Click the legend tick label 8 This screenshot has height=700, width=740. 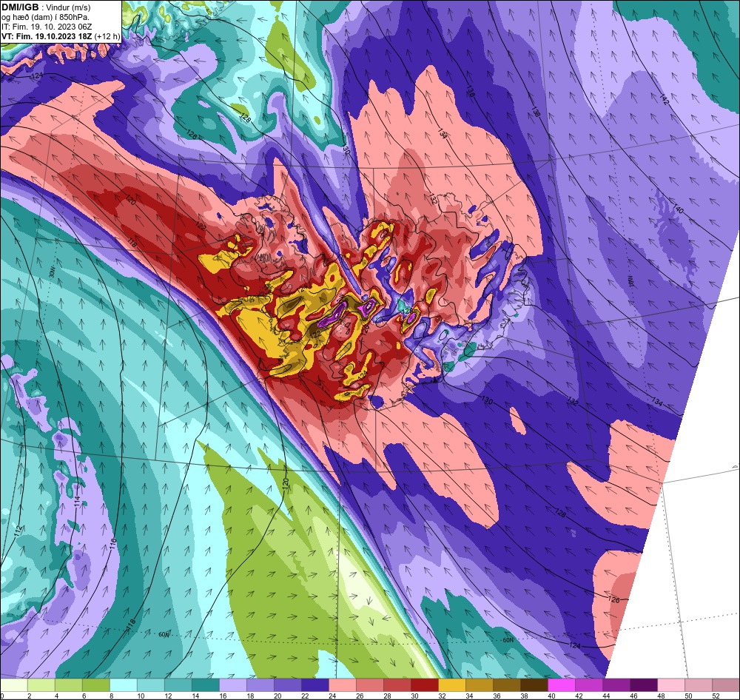(x=110, y=696)
